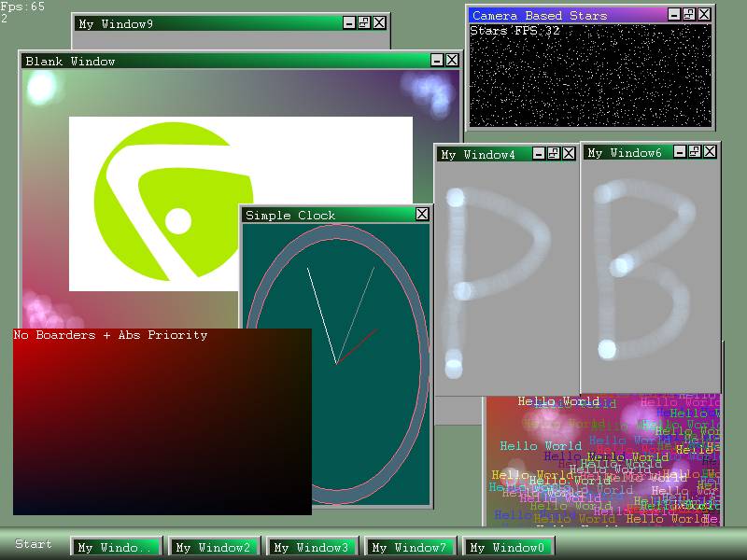Minimize the Camera Based Stars window
This screenshot has height=560, width=747.
[674, 14]
